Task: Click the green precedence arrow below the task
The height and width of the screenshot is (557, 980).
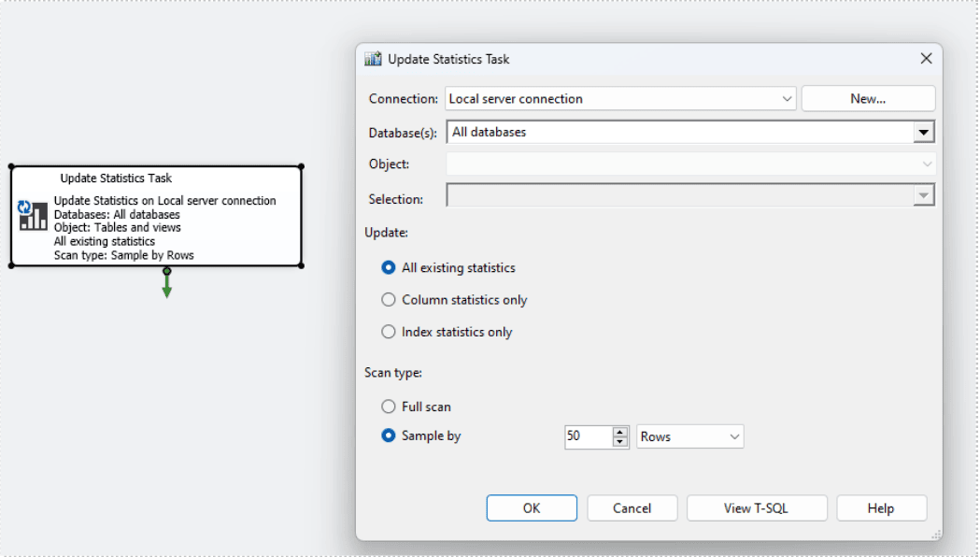Action: point(167,283)
